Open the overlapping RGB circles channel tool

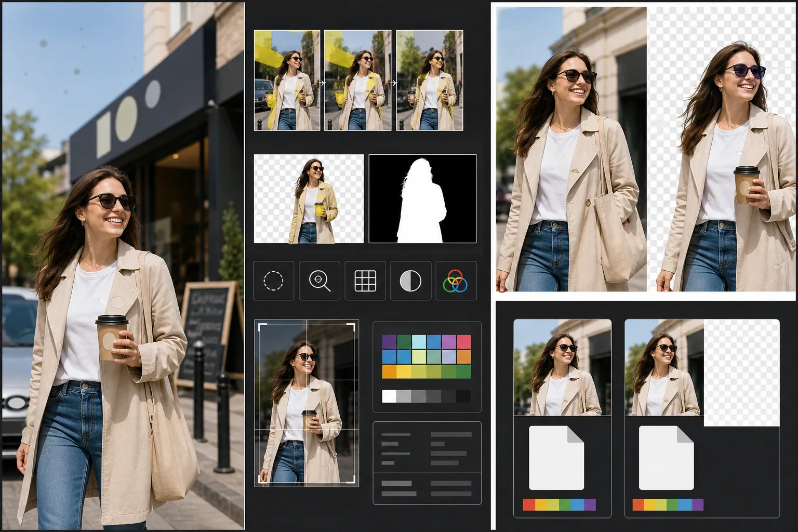coord(456,281)
